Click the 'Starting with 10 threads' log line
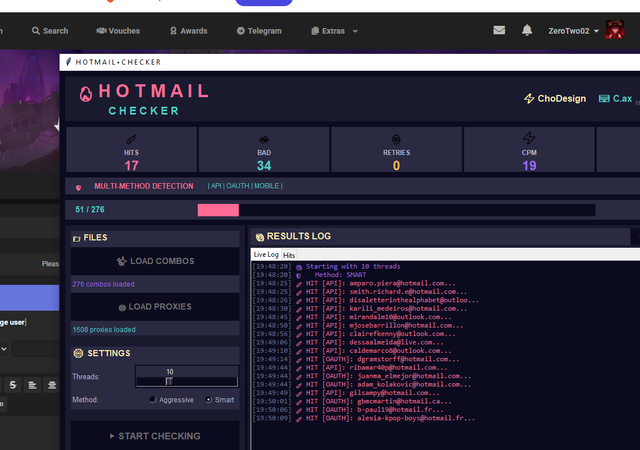Viewport: 640px width, 450px height. 353,266
